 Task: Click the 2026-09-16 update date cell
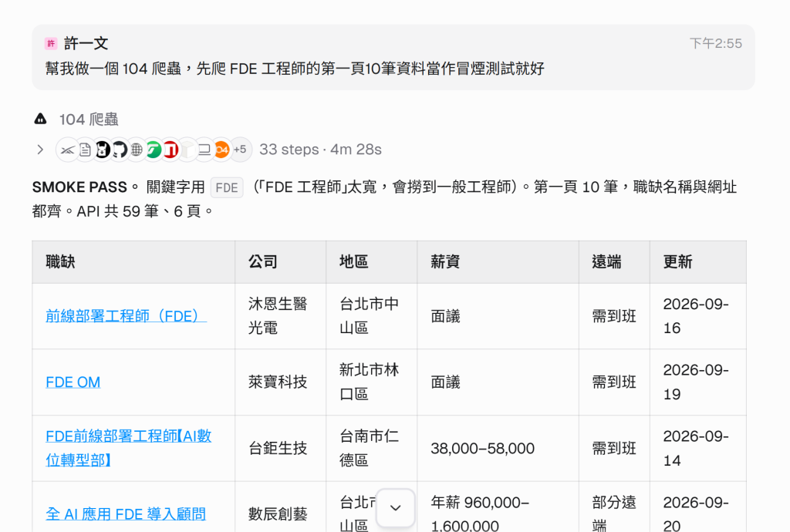[x=696, y=316]
